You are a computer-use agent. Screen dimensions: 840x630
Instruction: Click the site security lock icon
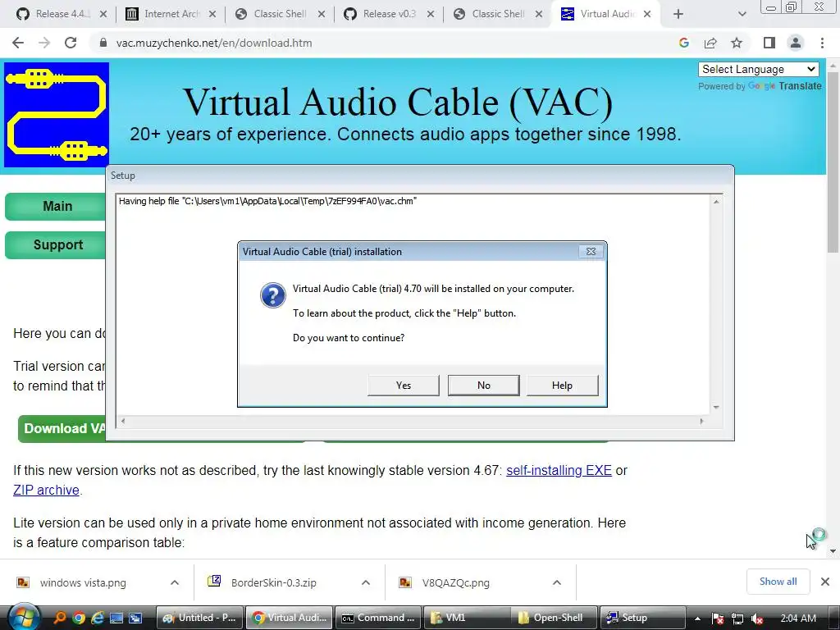(x=103, y=43)
